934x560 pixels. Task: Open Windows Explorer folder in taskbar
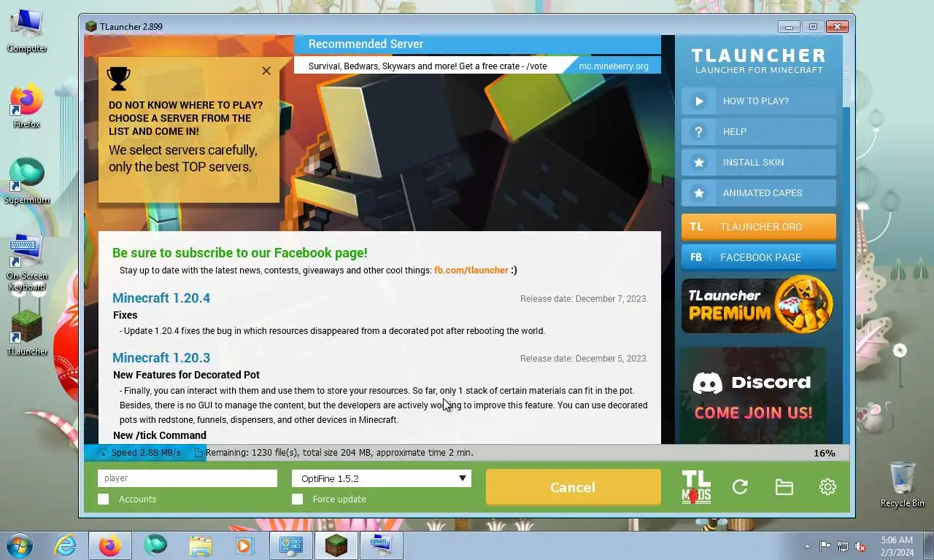pos(201,545)
